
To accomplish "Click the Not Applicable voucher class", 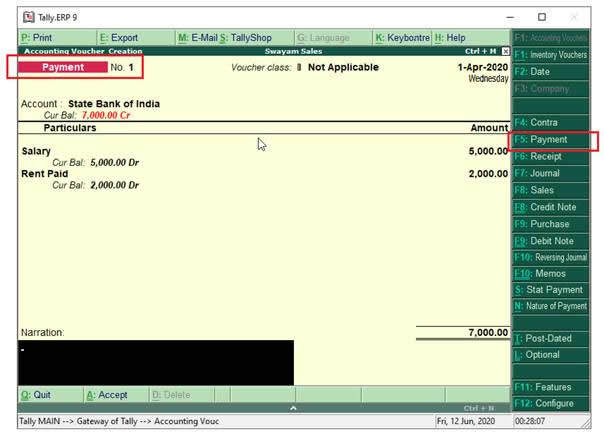I will tap(343, 67).
